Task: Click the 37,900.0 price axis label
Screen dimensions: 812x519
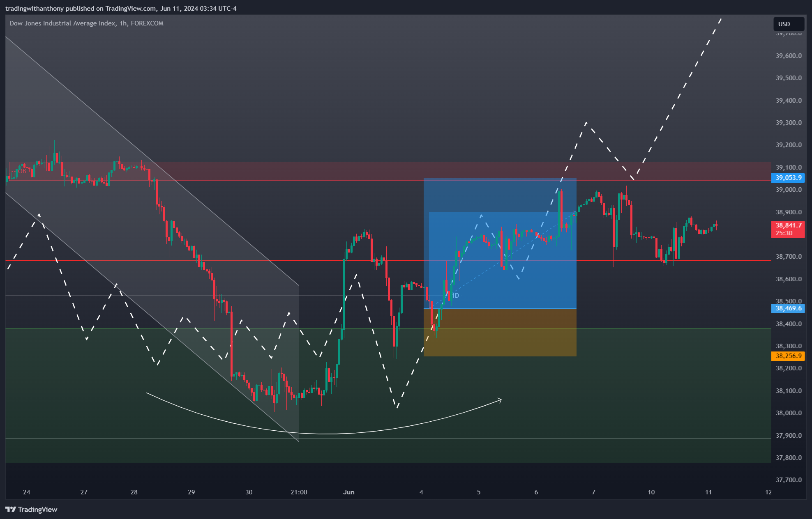Action: click(789, 436)
